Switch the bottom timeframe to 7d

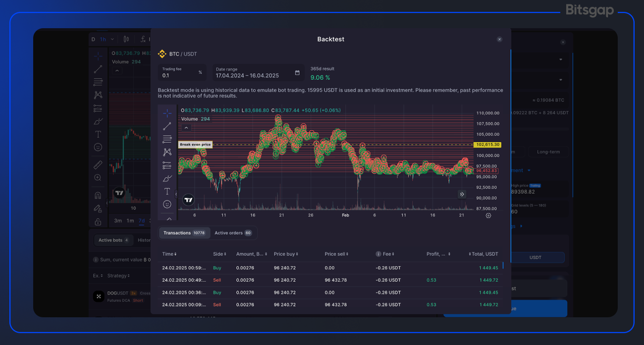click(x=142, y=221)
